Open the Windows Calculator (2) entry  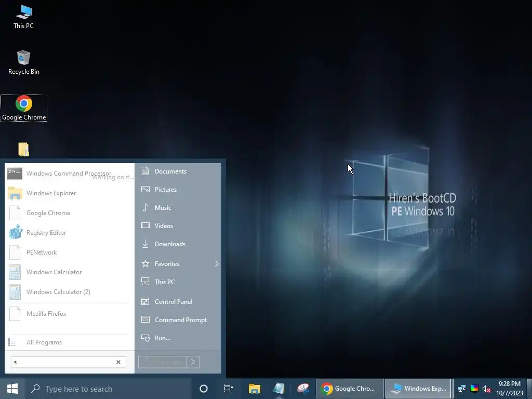70,292
